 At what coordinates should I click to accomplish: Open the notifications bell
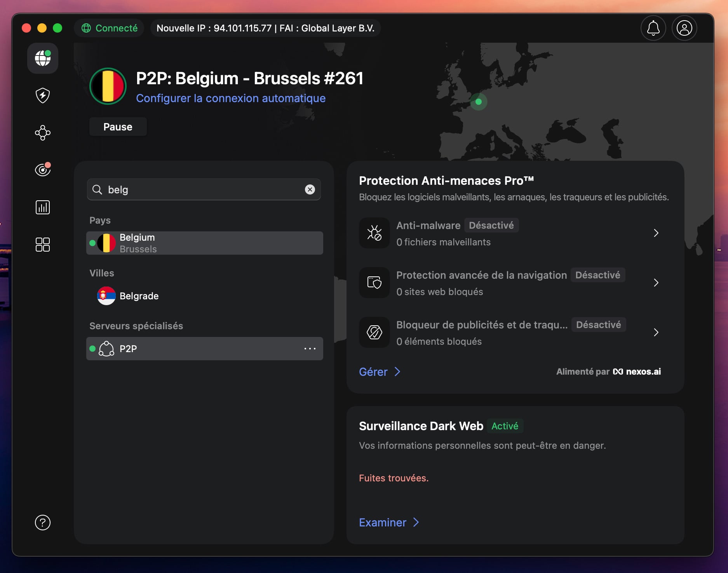(653, 28)
